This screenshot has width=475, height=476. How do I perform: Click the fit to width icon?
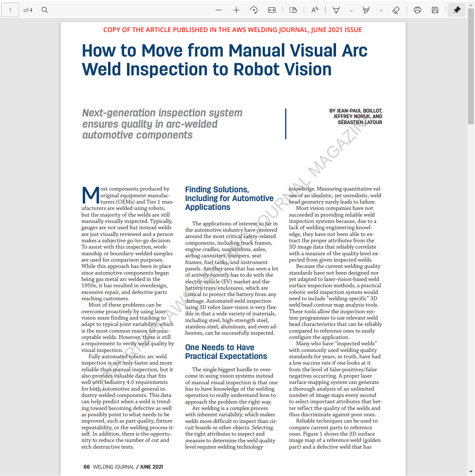[x=272, y=10]
